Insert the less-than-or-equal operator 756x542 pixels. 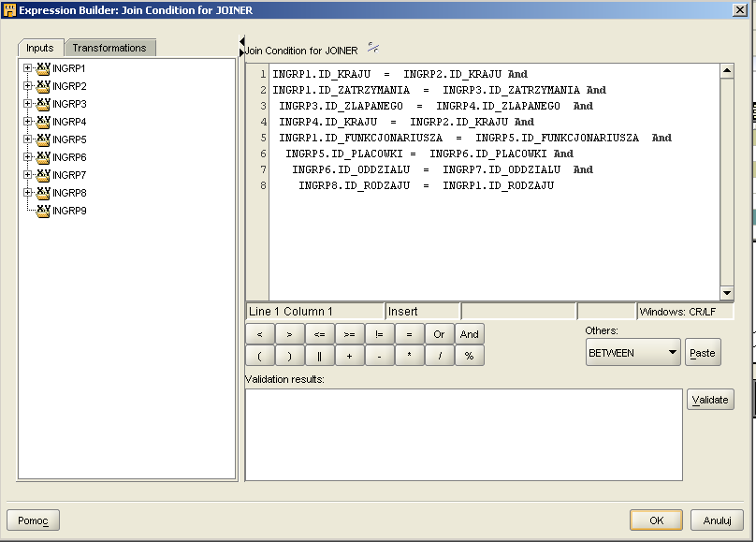tap(319, 334)
